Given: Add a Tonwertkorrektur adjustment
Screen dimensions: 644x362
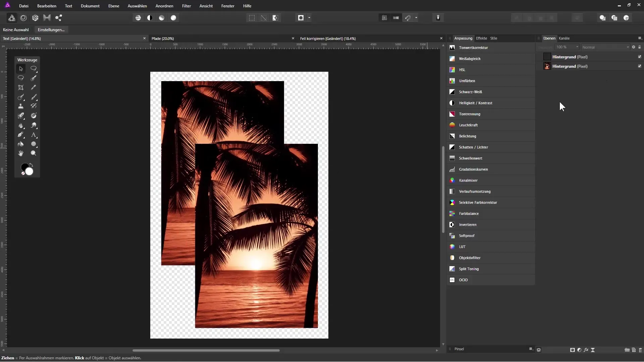Looking at the screenshot, I should click(x=490, y=48).
